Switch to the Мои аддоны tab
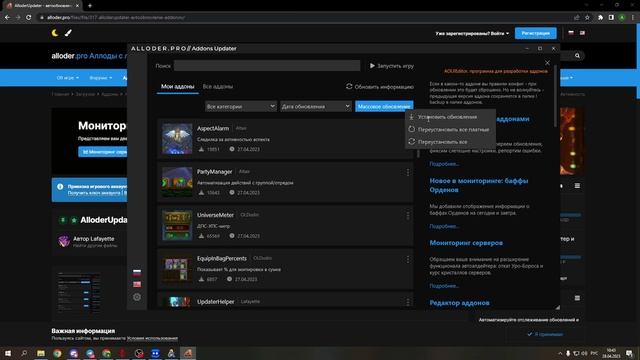This screenshot has width=640, height=360. tap(178, 87)
